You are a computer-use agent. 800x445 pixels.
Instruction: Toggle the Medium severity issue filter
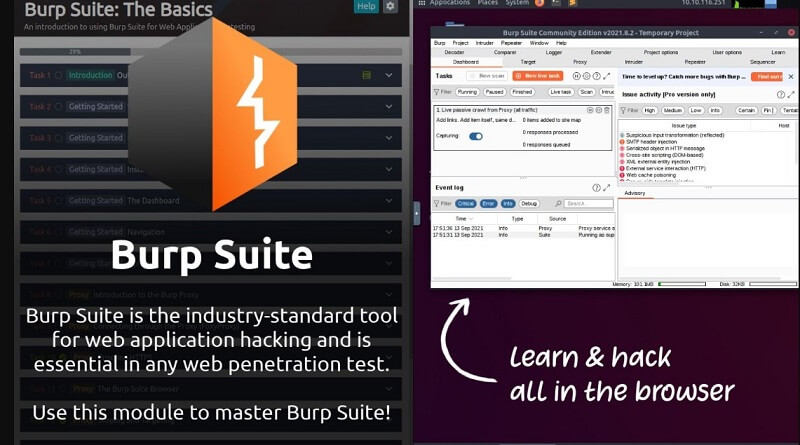672,110
